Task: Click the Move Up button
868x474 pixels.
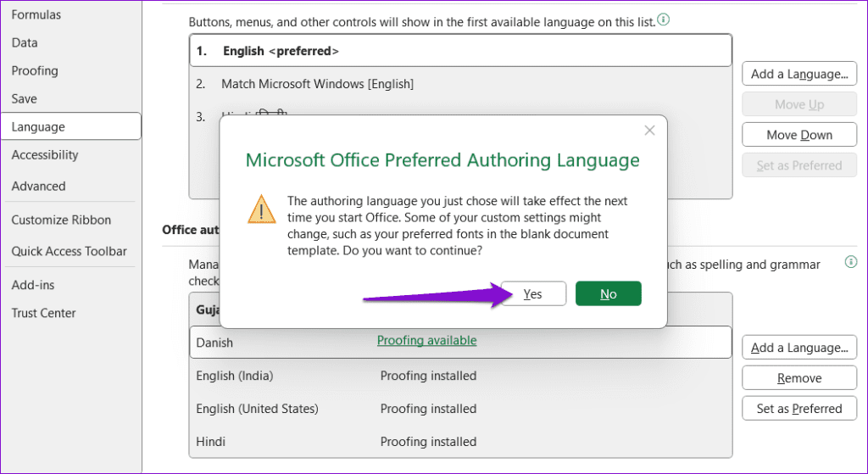Action: 799,104
